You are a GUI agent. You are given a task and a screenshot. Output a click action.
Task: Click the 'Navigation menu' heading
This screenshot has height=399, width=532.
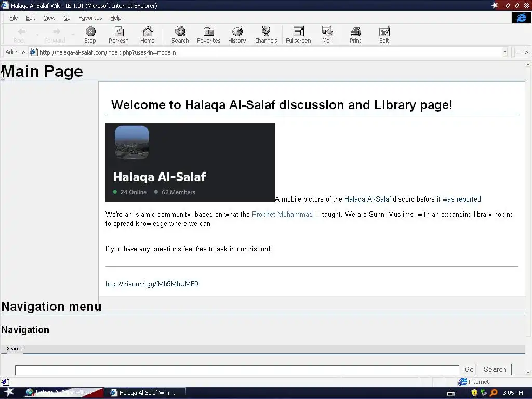click(x=51, y=307)
